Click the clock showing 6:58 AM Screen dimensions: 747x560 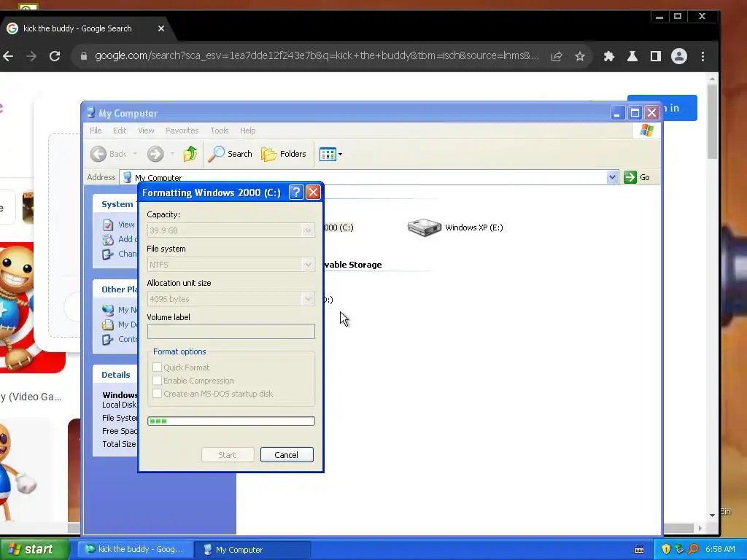[720, 549]
